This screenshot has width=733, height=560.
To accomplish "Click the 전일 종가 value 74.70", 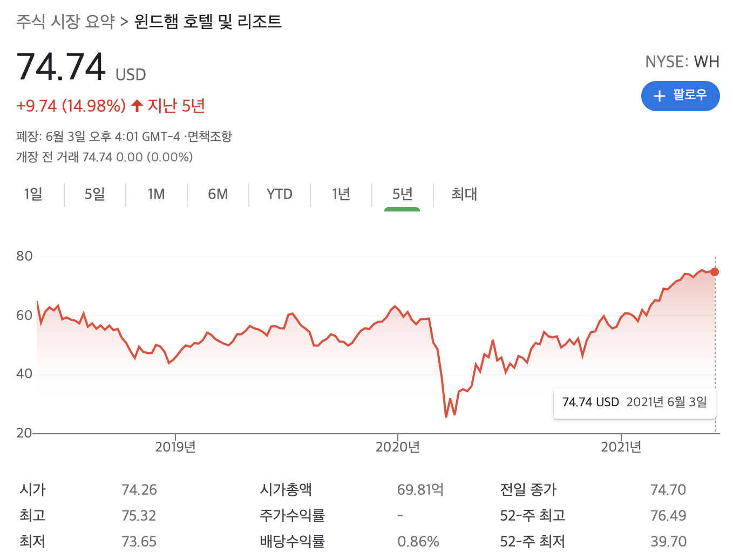I will [668, 490].
